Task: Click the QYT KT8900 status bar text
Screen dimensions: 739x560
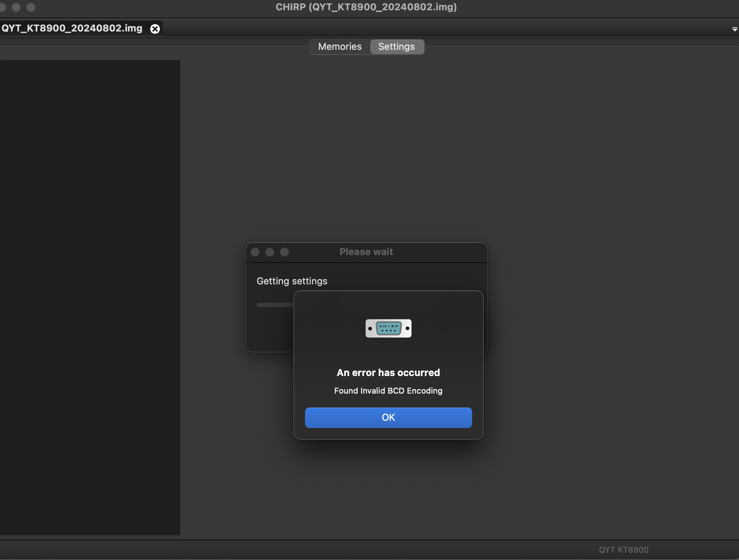Action: 624,550
